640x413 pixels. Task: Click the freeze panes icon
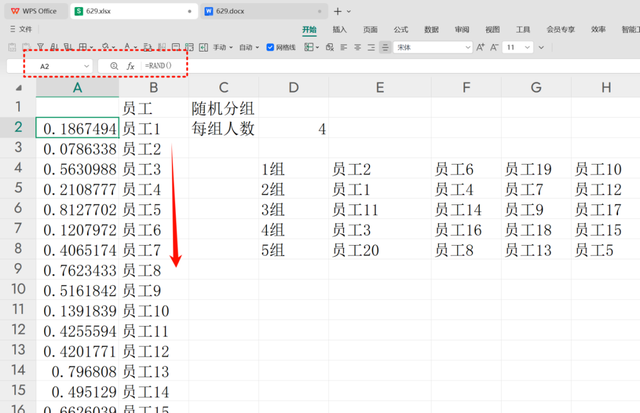189,47
